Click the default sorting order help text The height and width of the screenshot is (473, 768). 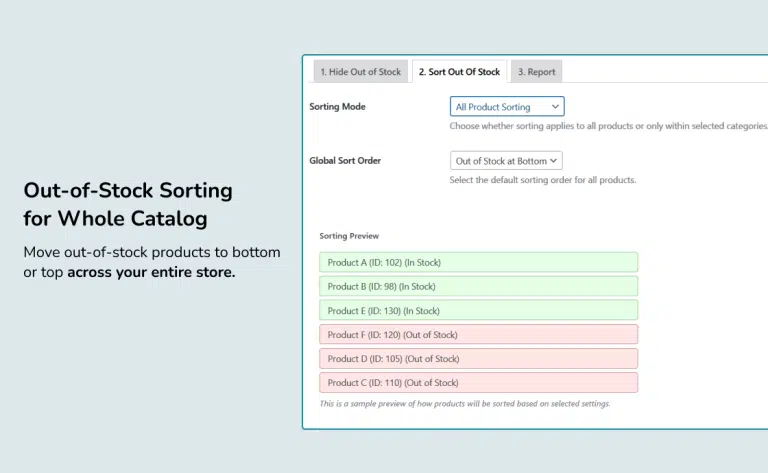point(543,180)
